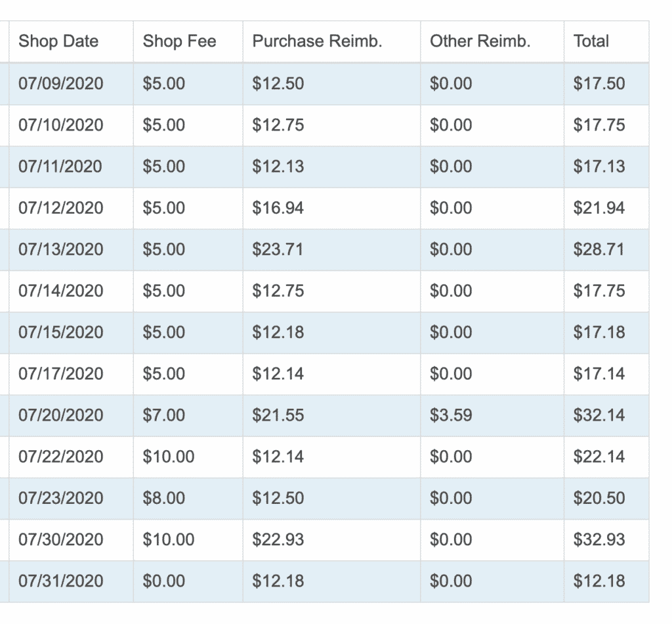Choose the $3.59 other reimbursement on 07/20/2020
The width and height of the screenshot is (672, 624).
coord(451,415)
